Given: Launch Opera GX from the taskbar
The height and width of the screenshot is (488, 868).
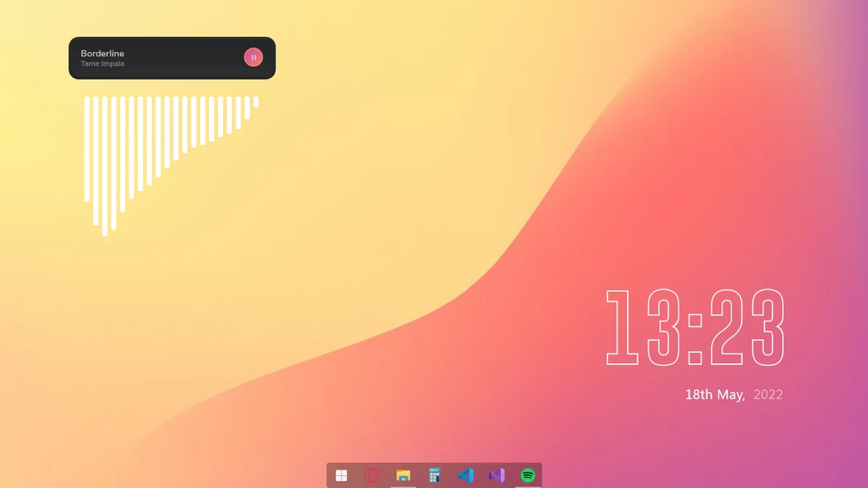Looking at the screenshot, I should [371, 475].
